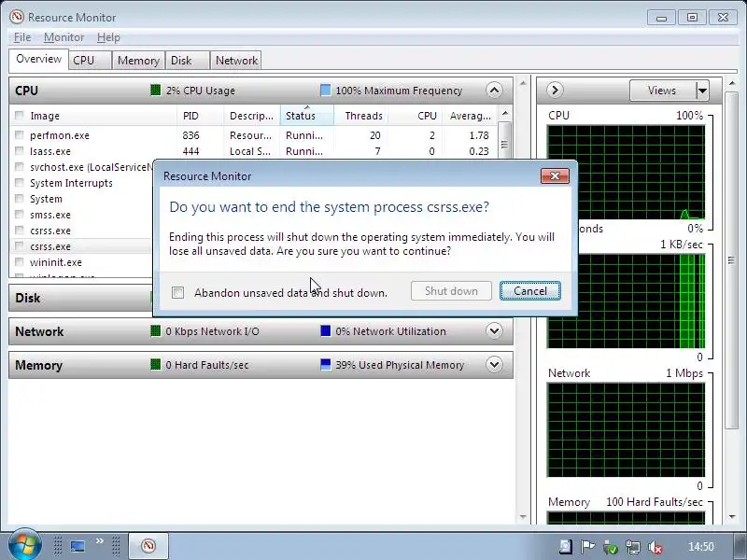Open the Monitor menu
747x560 pixels.
pyautogui.click(x=63, y=37)
